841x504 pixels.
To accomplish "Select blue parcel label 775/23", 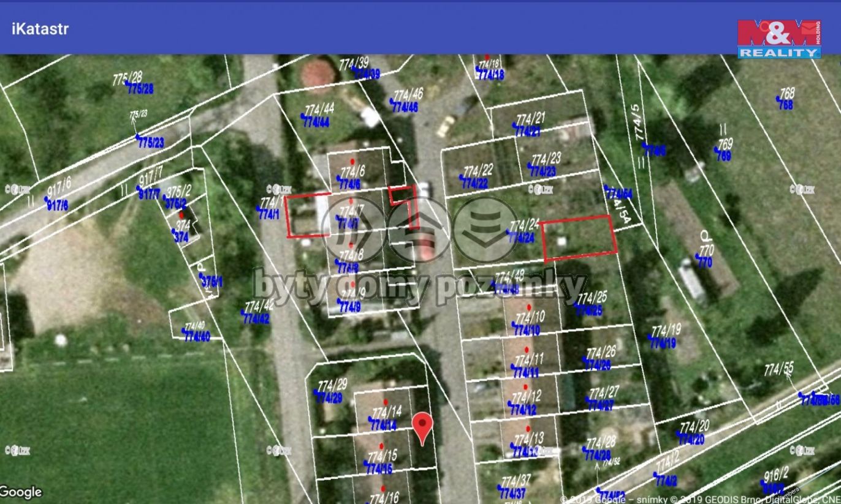I will click(x=150, y=143).
